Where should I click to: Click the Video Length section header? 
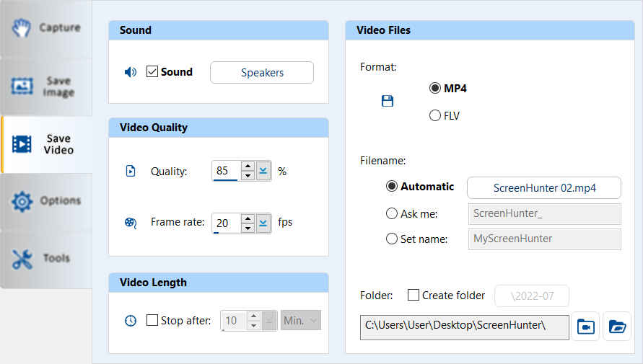(219, 283)
